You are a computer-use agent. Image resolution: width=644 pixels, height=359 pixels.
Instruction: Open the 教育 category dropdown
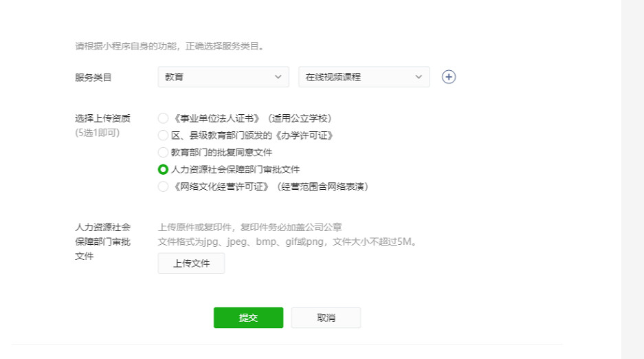click(223, 77)
